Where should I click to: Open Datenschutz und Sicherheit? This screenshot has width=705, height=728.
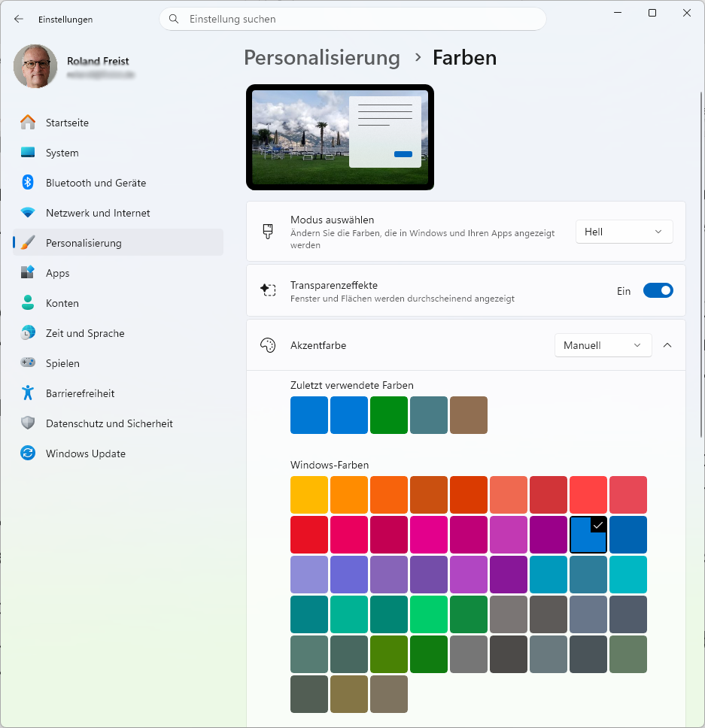pyautogui.click(x=118, y=423)
